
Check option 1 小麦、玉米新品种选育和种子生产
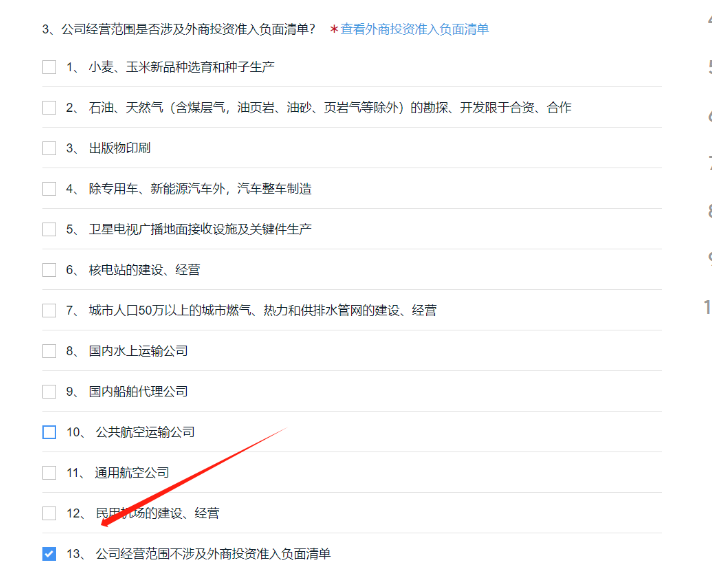pyautogui.click(x=49, y=67)
